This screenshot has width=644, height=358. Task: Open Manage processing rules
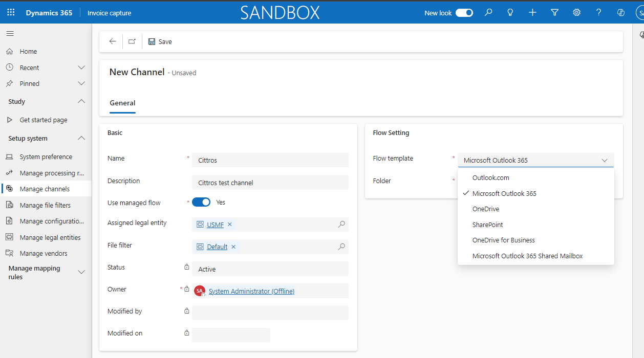[46, 173]
